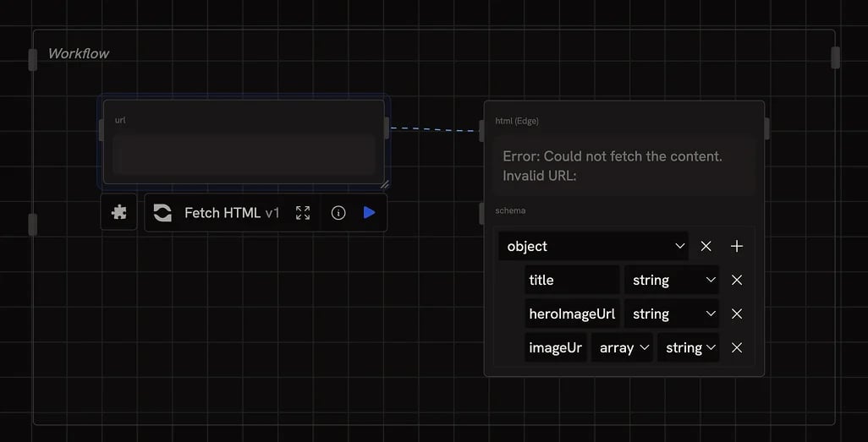This screenshot has height=442, width=868.
Task: Delete the imageUr property row
Action: (x=736, y=347)
